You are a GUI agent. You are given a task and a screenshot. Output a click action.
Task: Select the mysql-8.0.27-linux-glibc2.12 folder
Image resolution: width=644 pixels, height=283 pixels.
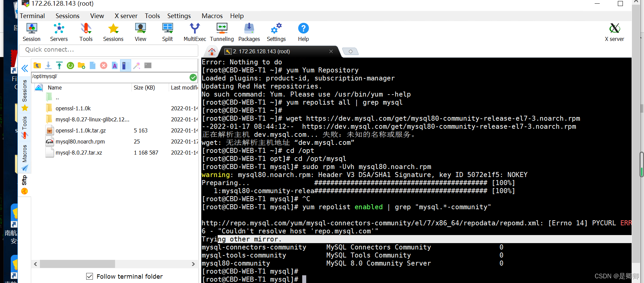coord(92,119)
